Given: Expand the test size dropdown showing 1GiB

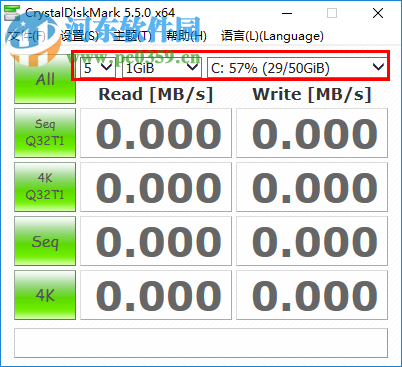Looking at the screenshot, I should pos(162,68).
